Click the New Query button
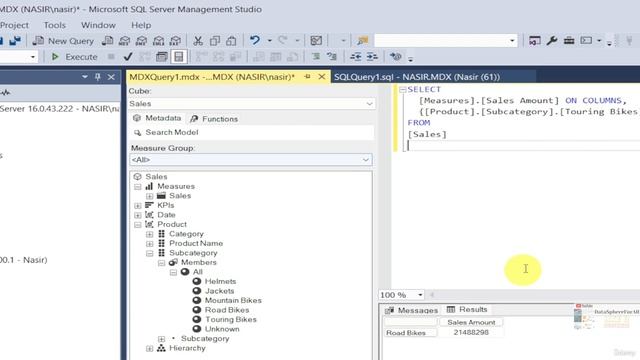 click(x=63, y=41)
